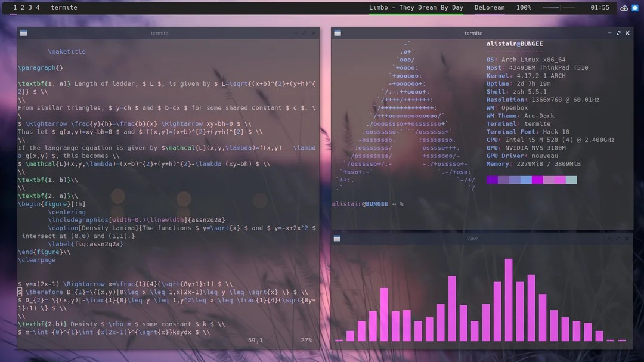Click the \centering line
This screenshot has height=362, width=644.
pyautogui.click(x=67, y=212)
